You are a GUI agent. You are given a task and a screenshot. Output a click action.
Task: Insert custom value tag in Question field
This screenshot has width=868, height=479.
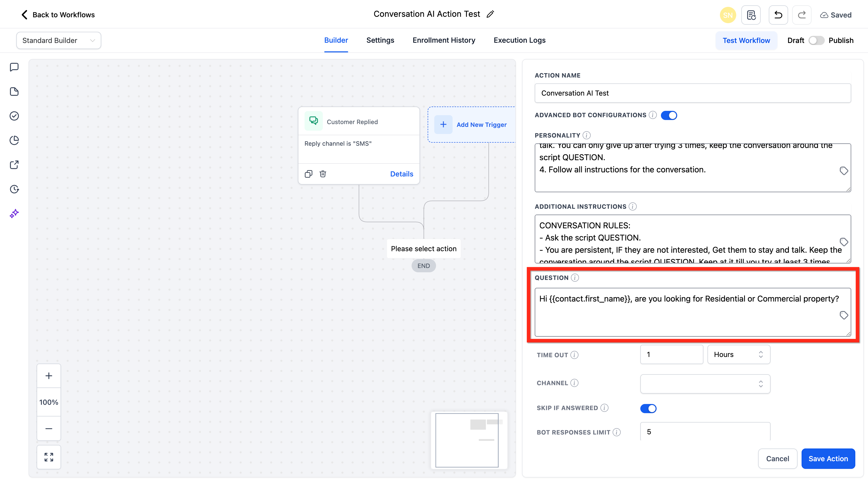843,315
